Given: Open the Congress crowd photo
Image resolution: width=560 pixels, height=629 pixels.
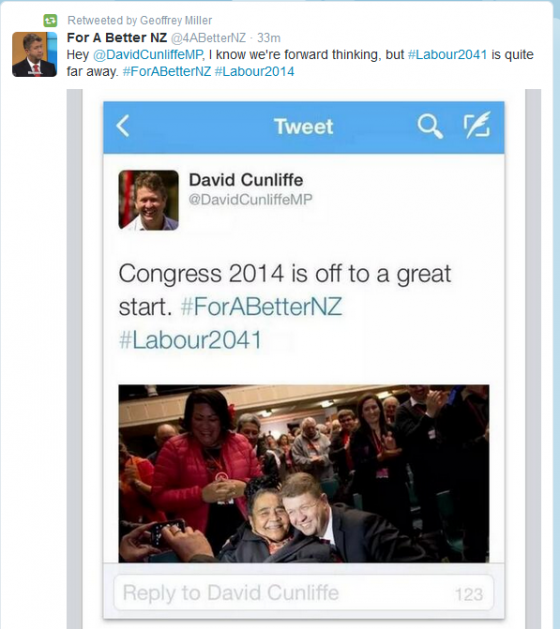Looking at the screenshot, I should [304, 473].
